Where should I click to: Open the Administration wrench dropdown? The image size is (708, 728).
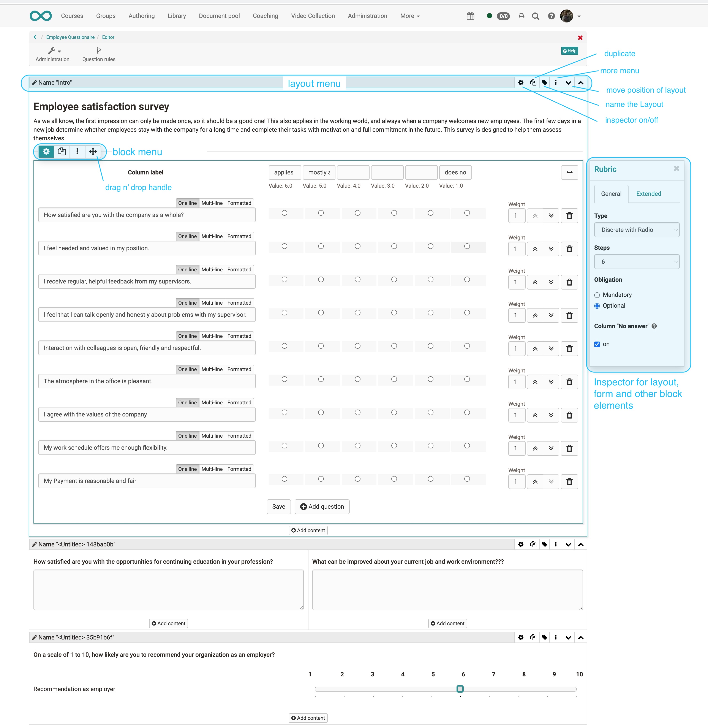(x=52, y=54)
